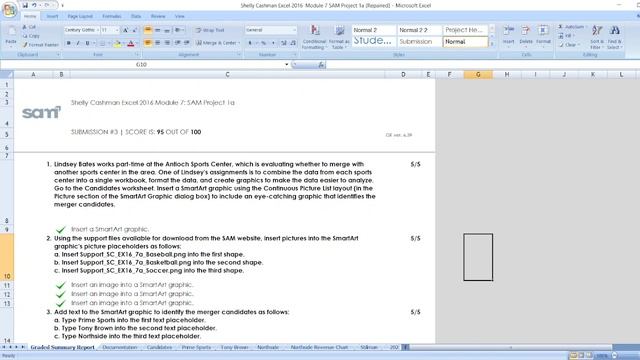
Task: Switch to the Candidates worksheet tab
Action: pos(159,347)
